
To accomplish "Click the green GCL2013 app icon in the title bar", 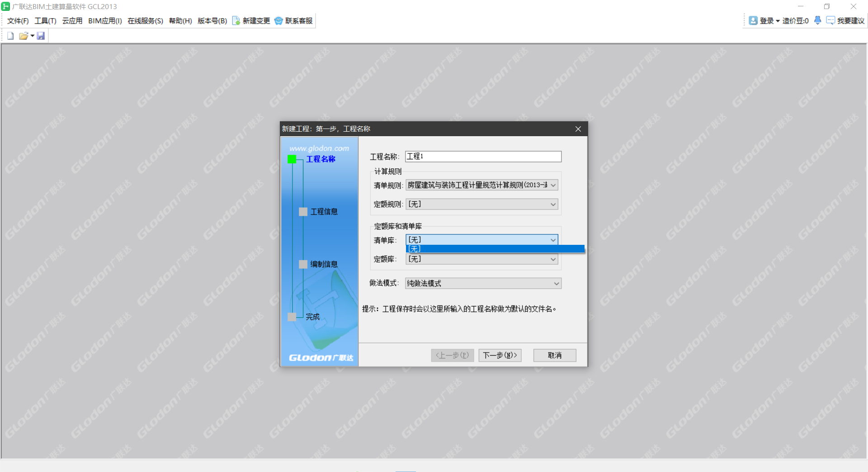I will coord(5,6).
